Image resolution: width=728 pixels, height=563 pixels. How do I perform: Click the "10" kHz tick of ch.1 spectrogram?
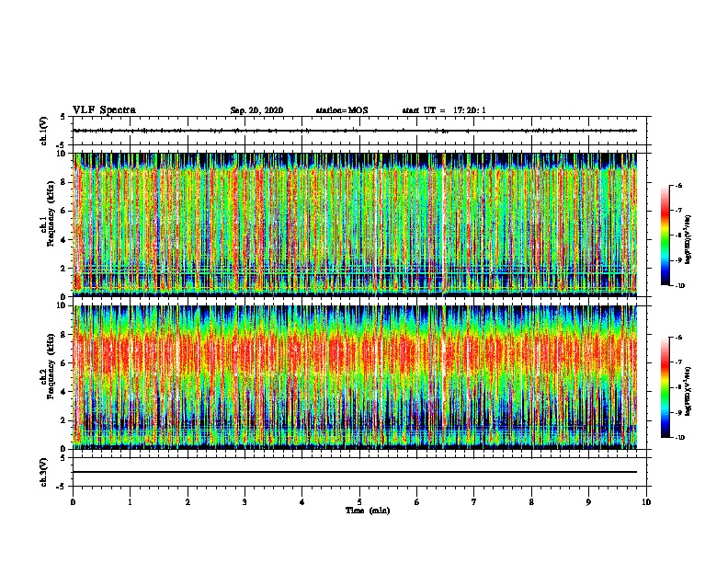[62, 154]
